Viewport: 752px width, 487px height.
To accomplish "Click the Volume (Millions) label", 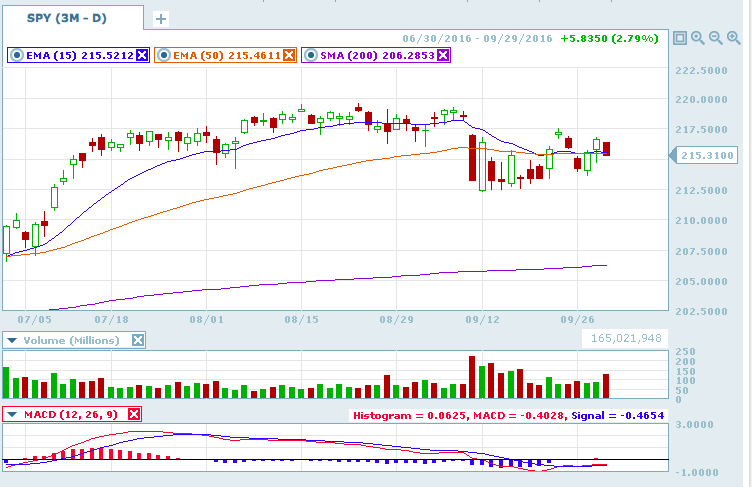I will coord(71,340).
